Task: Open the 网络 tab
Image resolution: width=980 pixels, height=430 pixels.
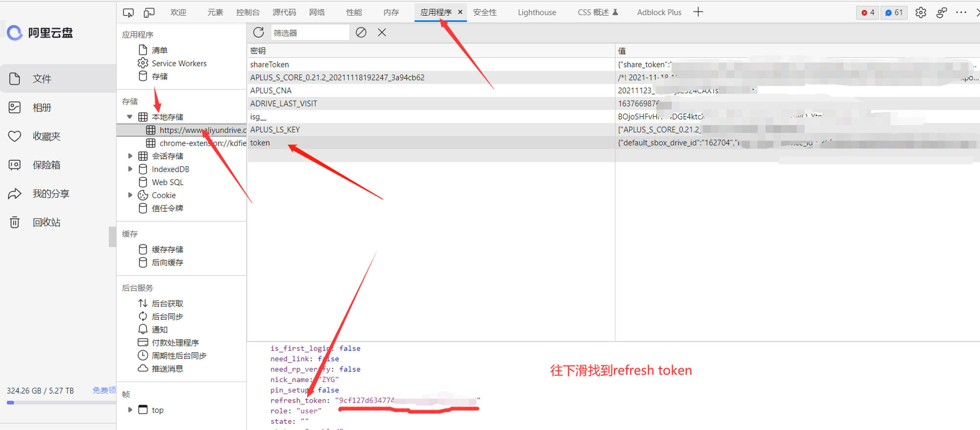Action: coord(317,12)
